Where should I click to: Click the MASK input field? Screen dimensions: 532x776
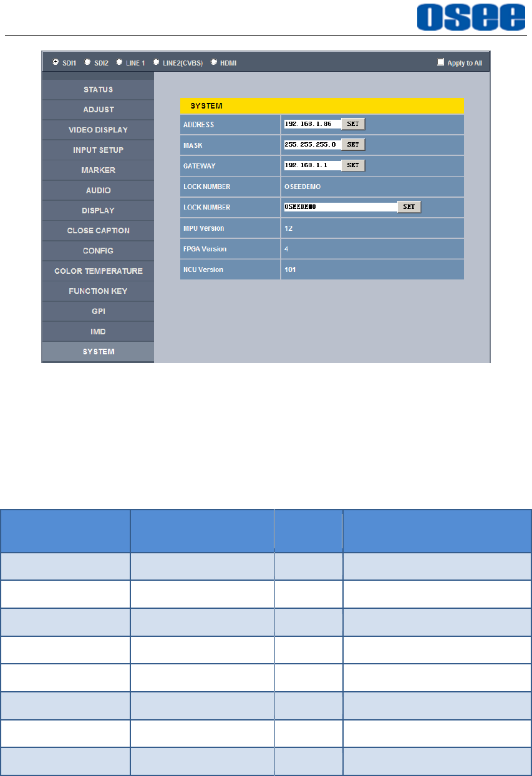click(312, 145)
